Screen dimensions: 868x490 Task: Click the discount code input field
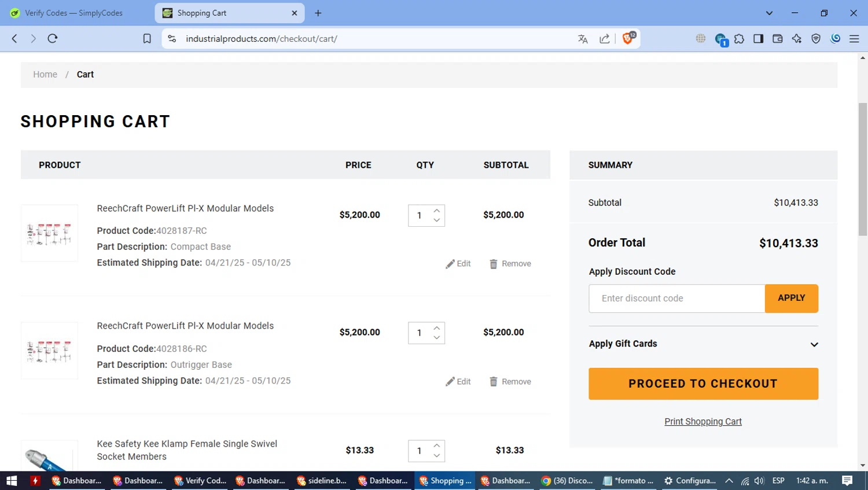click(676, 299)
